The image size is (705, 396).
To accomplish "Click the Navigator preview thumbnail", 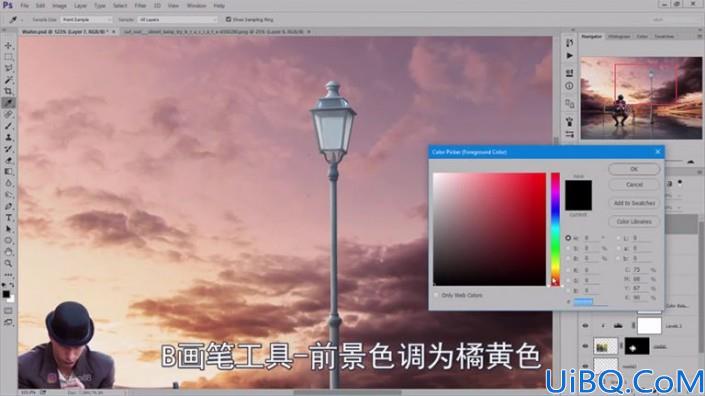I will 641,98.
